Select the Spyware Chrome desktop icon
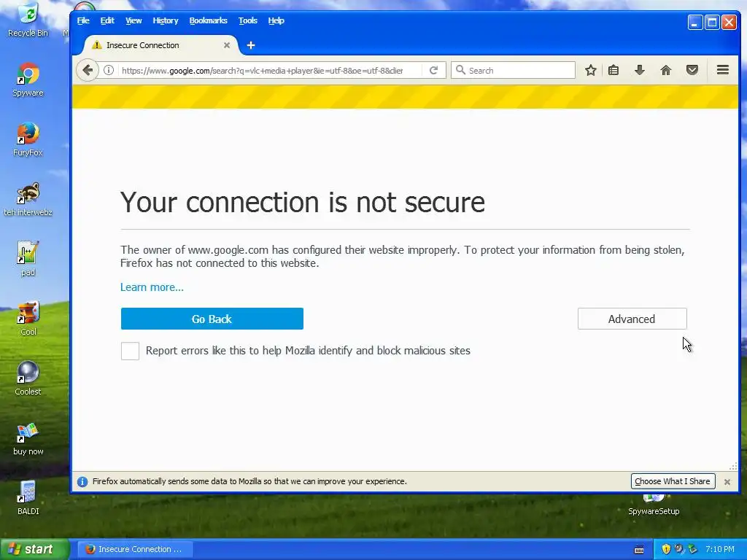This screenshot has height=560, width=747. [28, 80]
